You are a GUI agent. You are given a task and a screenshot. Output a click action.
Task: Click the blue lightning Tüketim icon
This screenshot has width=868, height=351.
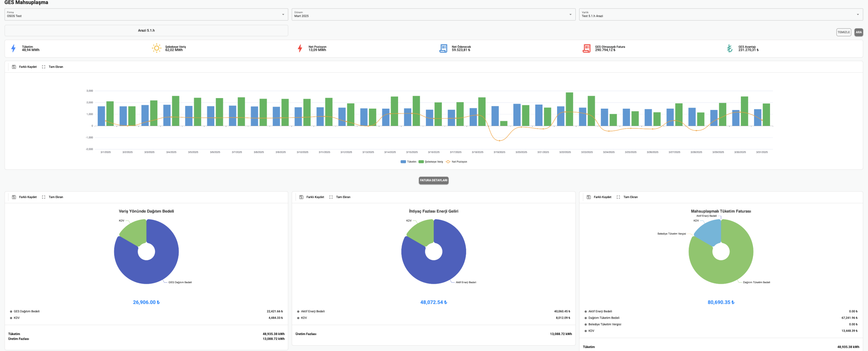click(x=13, y=49)
